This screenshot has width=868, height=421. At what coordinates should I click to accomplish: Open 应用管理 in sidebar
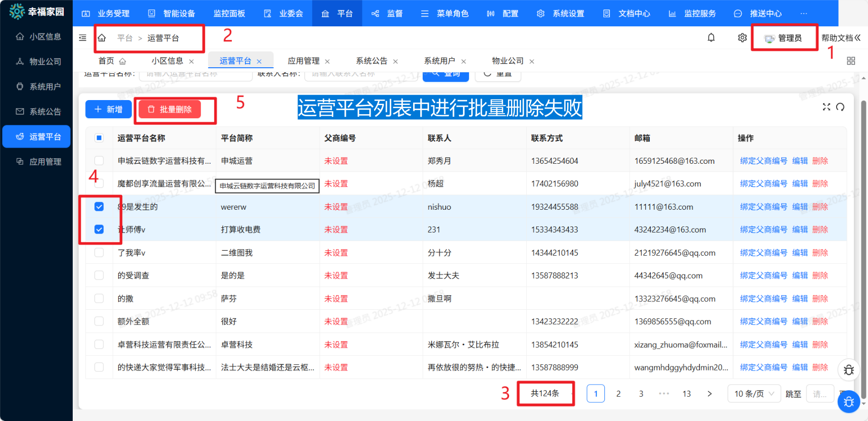click(36, 162)
